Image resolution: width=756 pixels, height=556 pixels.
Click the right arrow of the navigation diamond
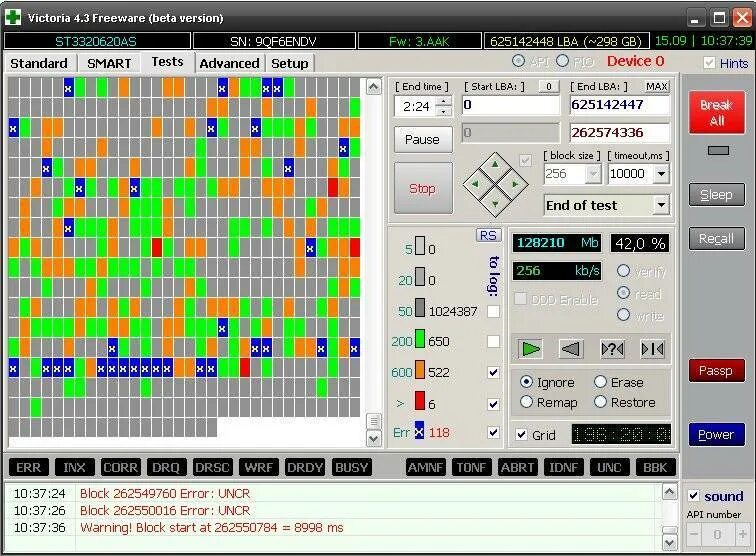pos(515,184)
